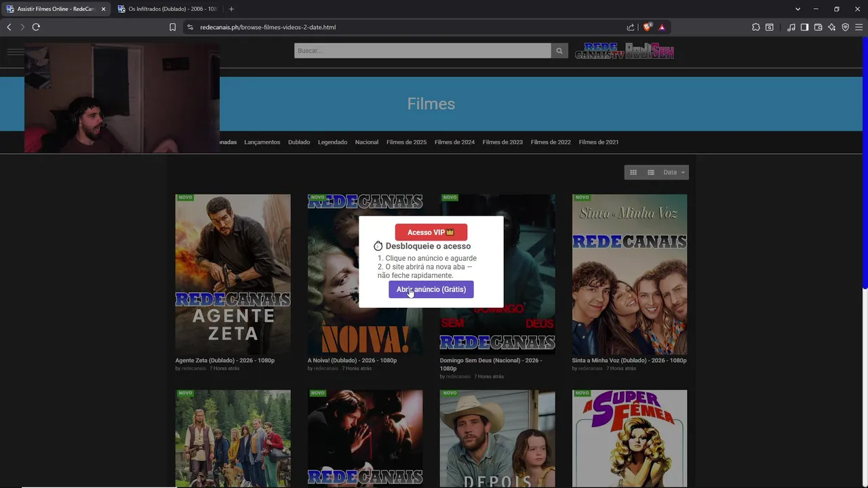Switch to list view layout icon
Screen dimensions: 868x488
(651, 172)
